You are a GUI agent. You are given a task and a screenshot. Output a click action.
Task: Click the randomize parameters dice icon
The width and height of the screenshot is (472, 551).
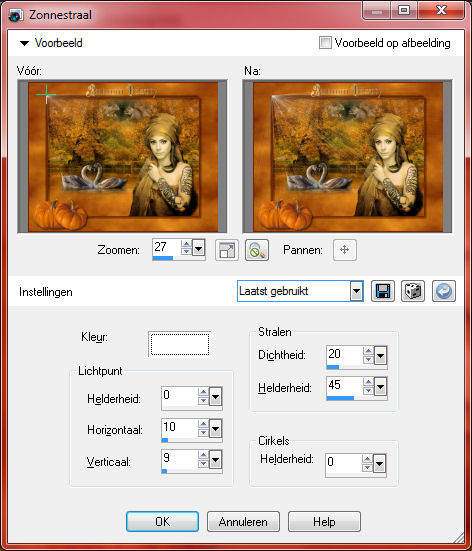pos(413,291)
